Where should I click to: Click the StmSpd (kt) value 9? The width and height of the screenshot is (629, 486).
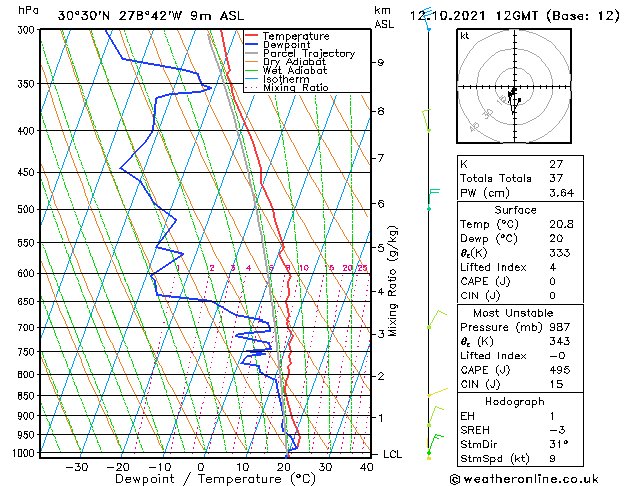click(x=552, y=458)
